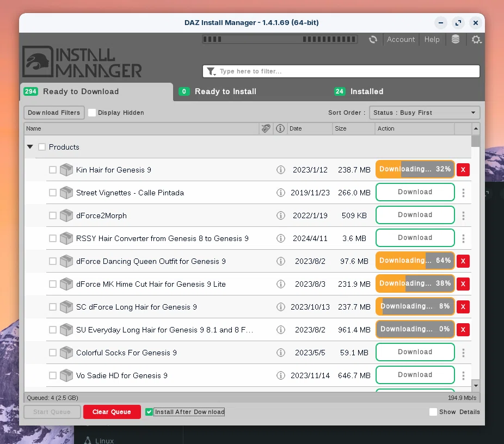
Task: Check the dForce2Morph checkbox
Action: (53, 215)
